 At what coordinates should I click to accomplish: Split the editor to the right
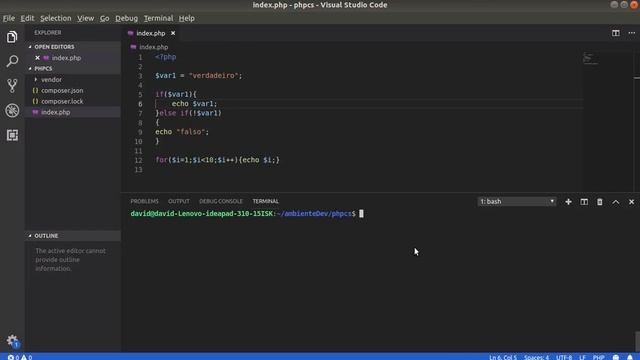point(616,33)
